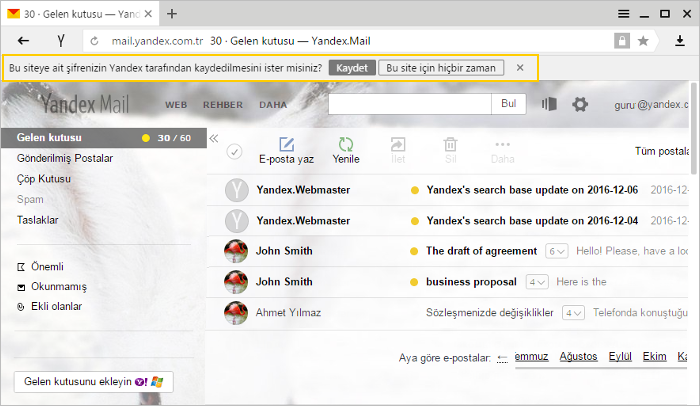Image resolution: width=700 pixels, height=406 pixels.
Task: Click John Smith avatar on business proposal
Action: (x=236, y=282)
